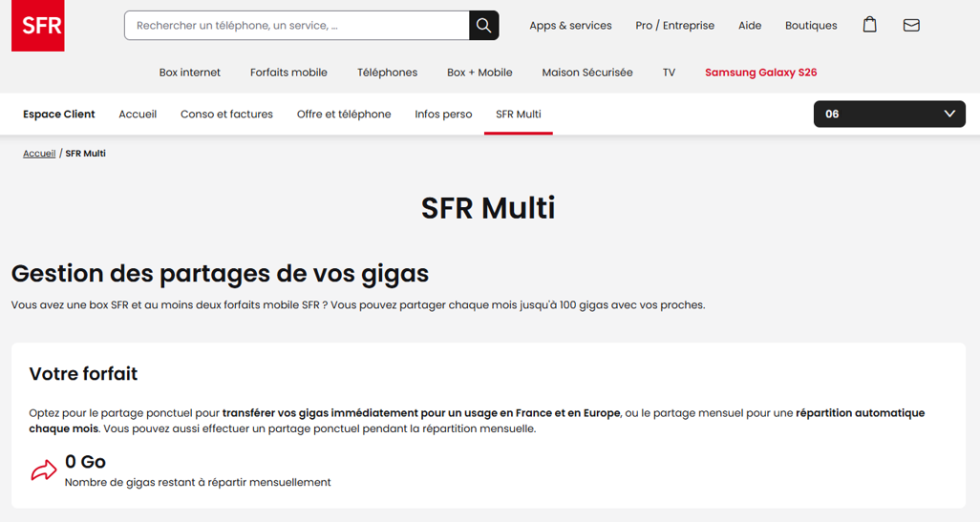The height and width of the screenshot is (522, 980).
Task: Open Maison Sécurisée menu
Action: [586, 73]
